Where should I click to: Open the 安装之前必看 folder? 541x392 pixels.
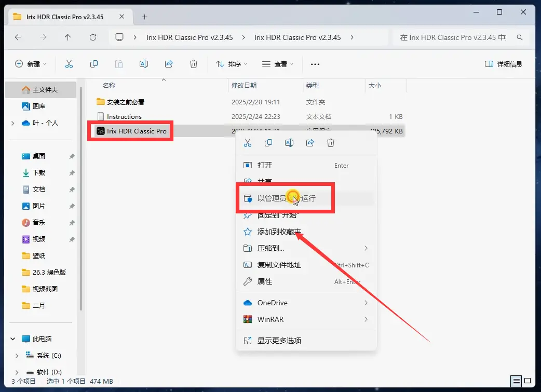126,102
